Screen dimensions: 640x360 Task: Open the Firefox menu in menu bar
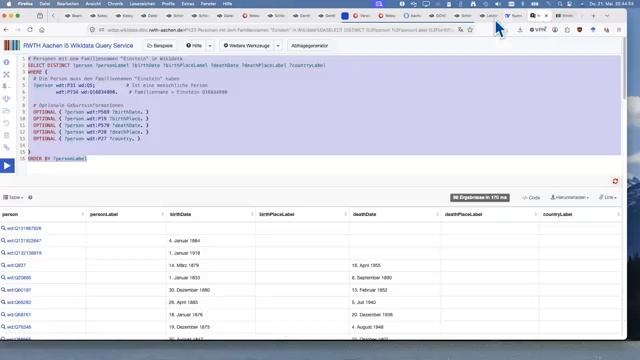(x=25, y=4)
